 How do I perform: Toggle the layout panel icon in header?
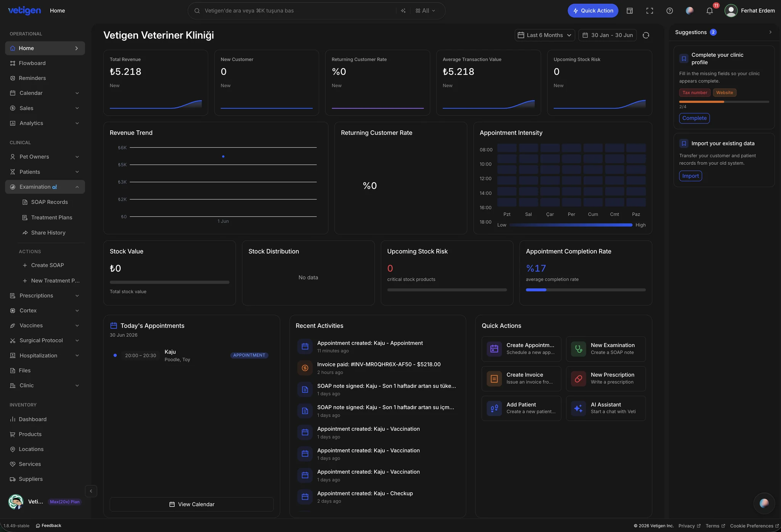(x=630, y=11)
